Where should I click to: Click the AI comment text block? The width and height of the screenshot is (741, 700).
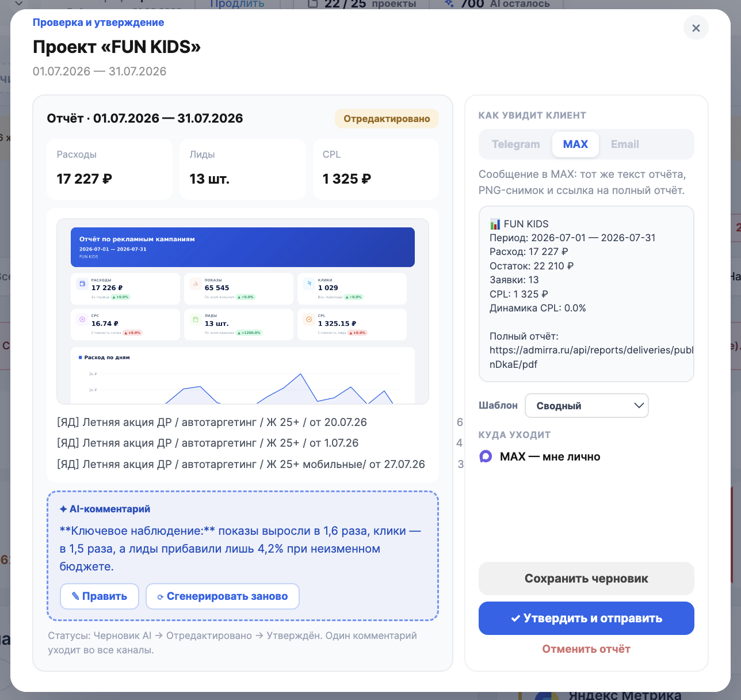[241, 549]
